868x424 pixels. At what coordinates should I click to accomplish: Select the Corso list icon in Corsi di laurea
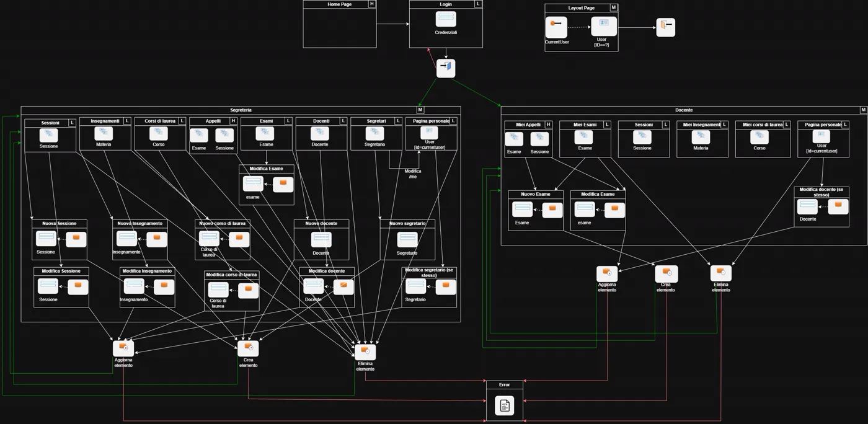pyautogui.click(x=159, y=134)
